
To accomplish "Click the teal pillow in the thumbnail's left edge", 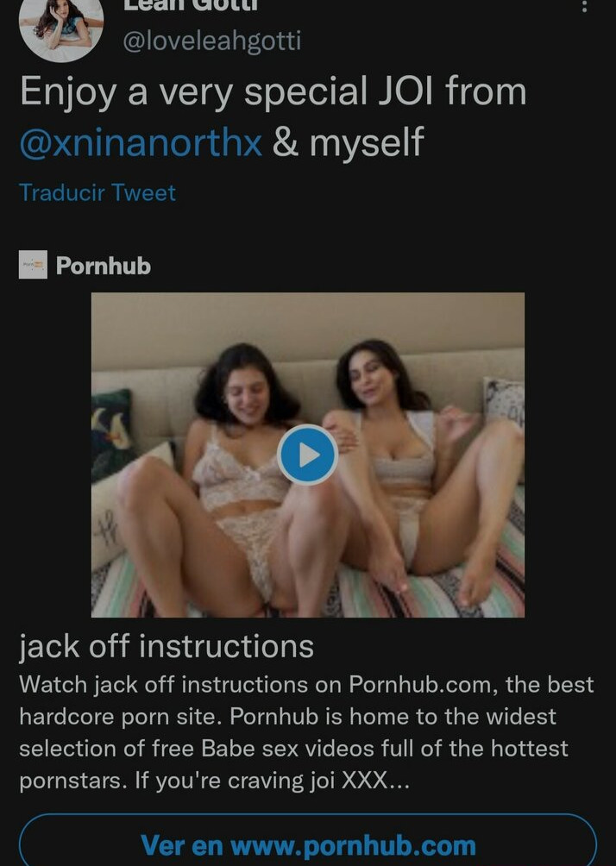I will click(x=112, y=430).
